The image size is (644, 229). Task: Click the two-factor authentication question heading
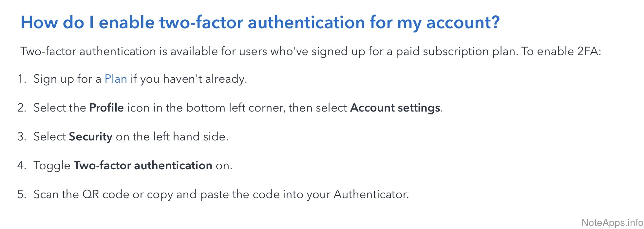[260, 23]
